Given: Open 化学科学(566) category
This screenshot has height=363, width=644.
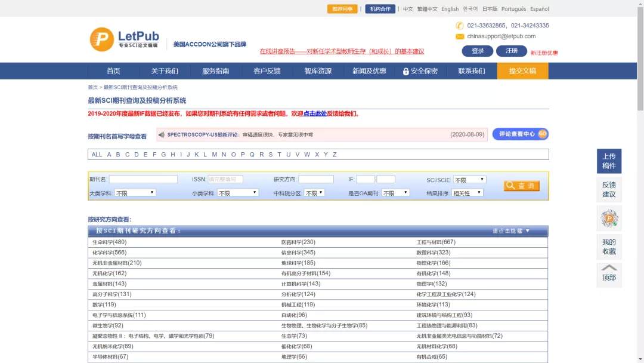Looking at the screenshot, I should tap(109, 253).
